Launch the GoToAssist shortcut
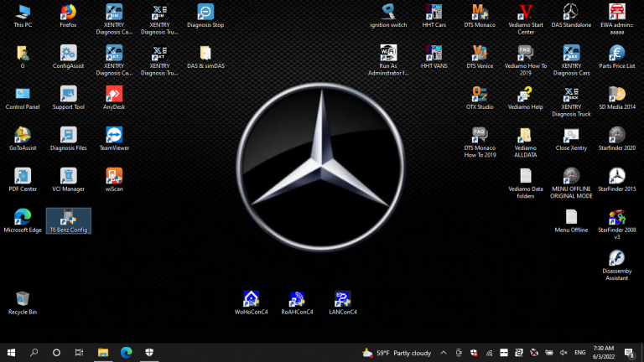Image resolution: width=644 pixels, height=362 pixels. coord(23,139)
